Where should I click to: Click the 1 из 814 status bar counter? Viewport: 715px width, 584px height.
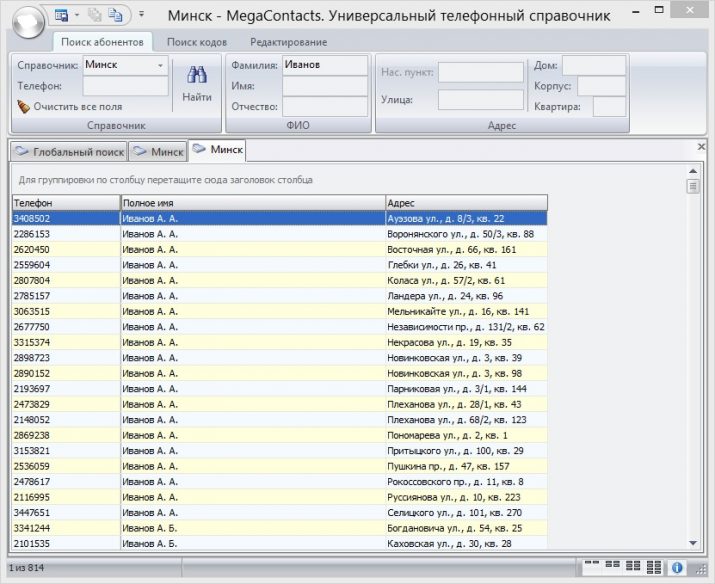[x=26, y=568]
